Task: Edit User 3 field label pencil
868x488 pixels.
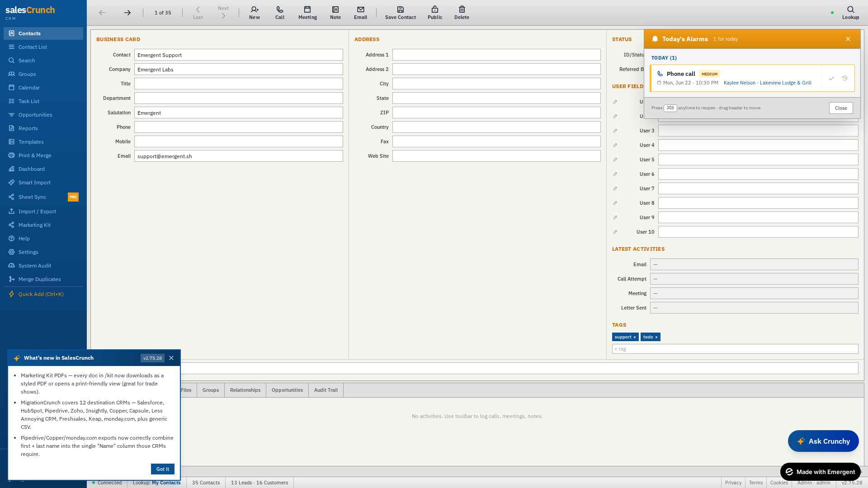Action: click(x=615, y=131)
